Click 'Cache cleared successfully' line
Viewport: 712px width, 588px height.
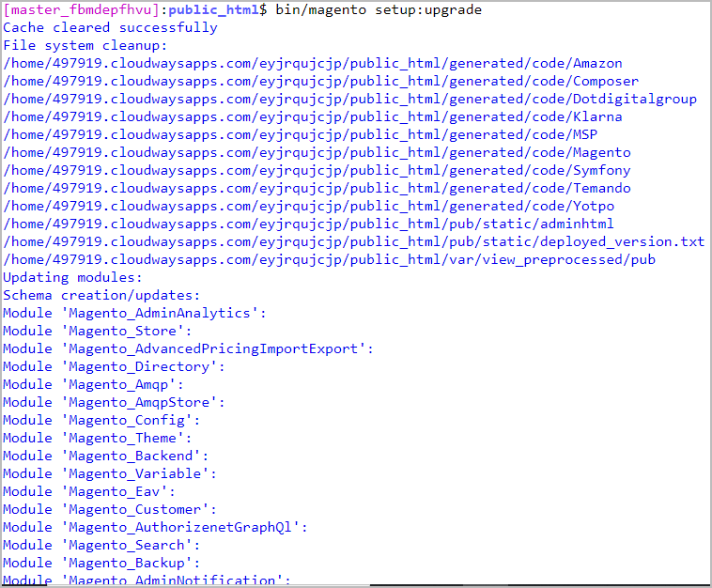[x=110, y=27]
